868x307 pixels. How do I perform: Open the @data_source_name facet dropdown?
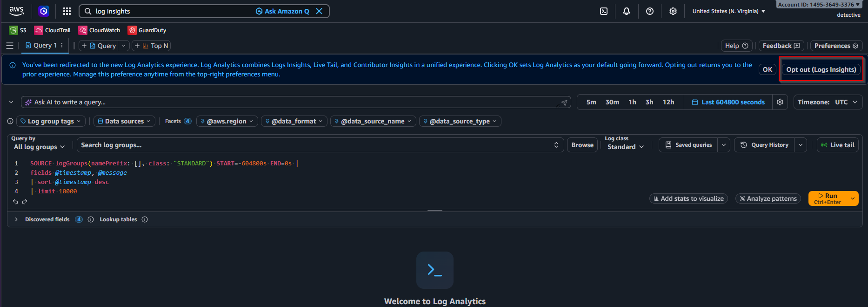click(373, 121)
